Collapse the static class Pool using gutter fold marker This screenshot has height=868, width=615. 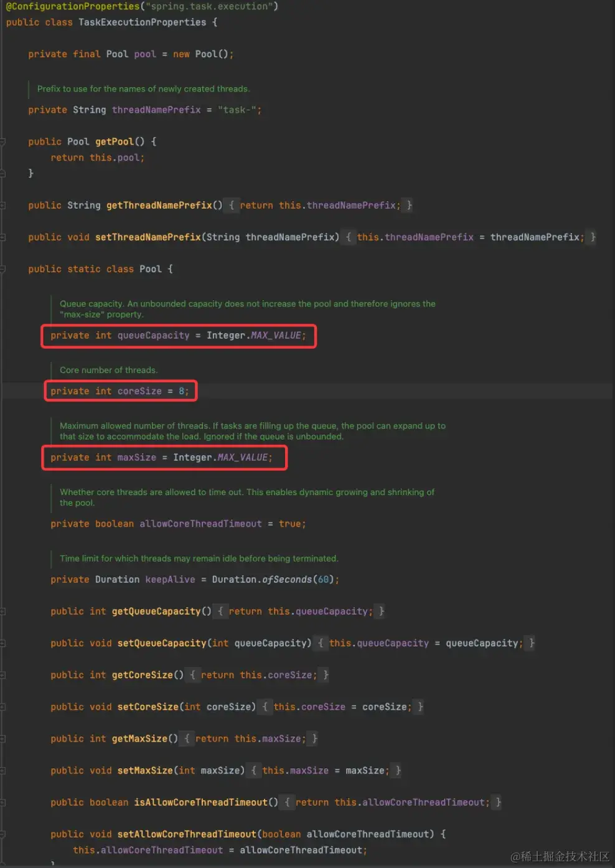coord(2,269)
